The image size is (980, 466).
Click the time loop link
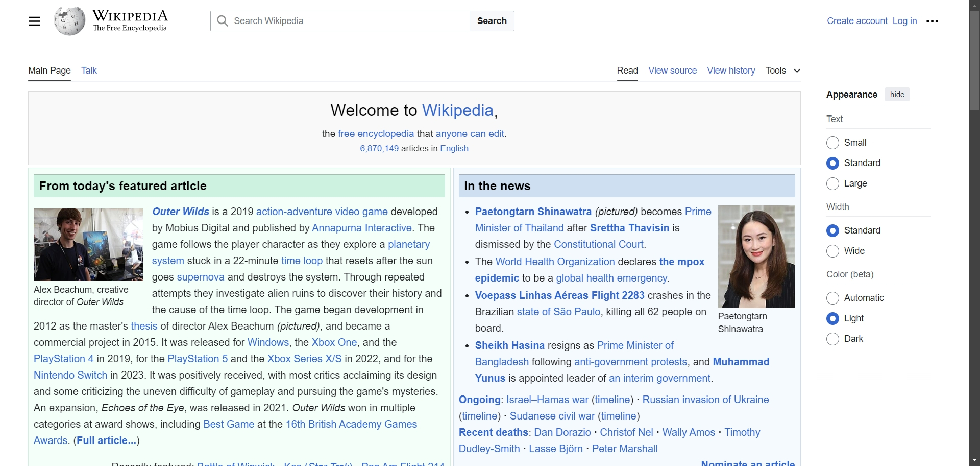(x=302, y=261)
